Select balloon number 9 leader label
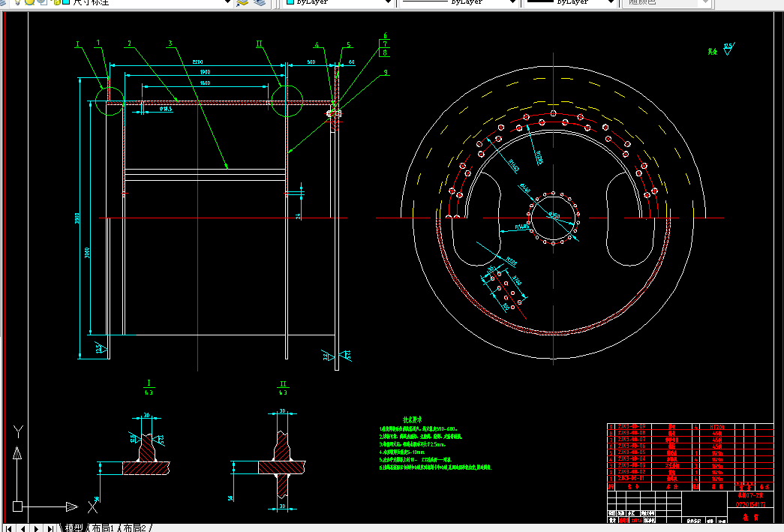The height and width of the screenshot is (532, 784). click(386, 72)
